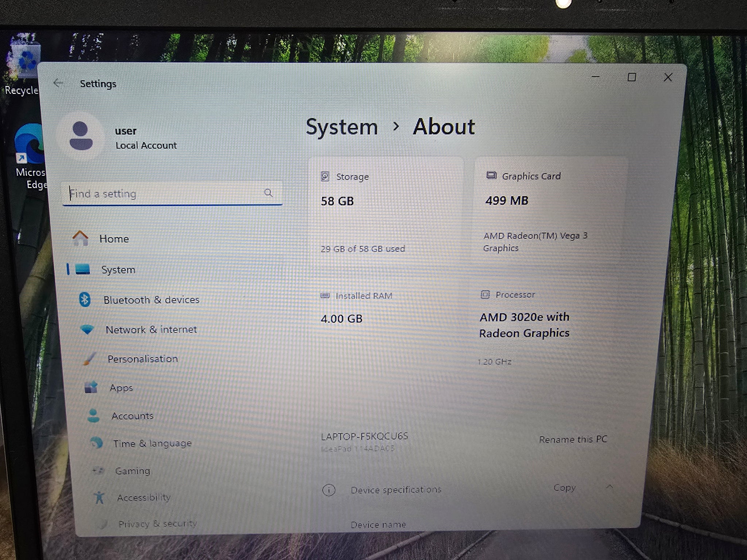Open the Privacy & security section
The width and height of the screenshot is (747, 560).
tap(157, 524)
